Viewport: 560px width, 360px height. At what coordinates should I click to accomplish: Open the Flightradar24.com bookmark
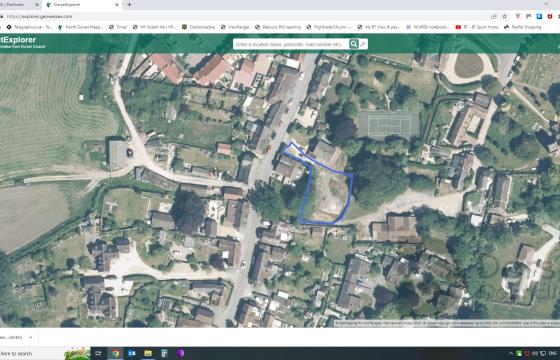pyautogui.click(x=329, y=27)
